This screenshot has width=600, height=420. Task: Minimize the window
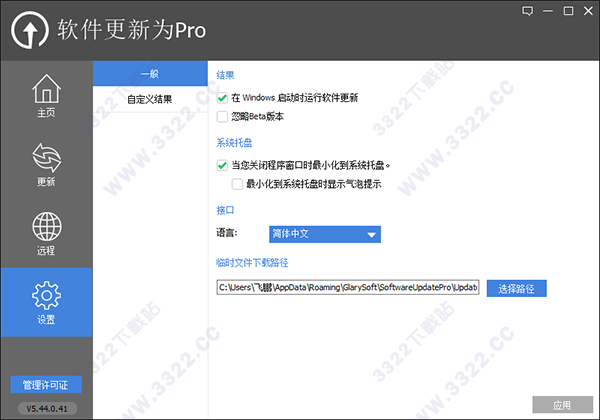[x=548, y=11]
